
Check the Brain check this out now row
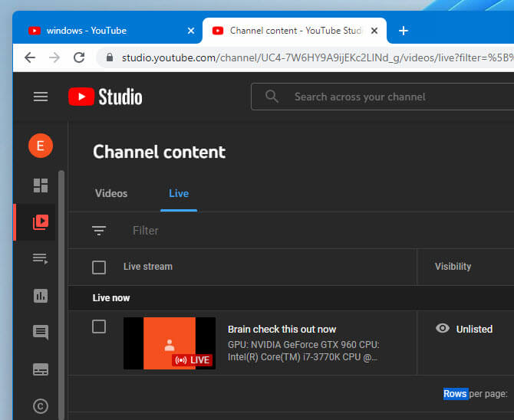(x=99, y=326)
